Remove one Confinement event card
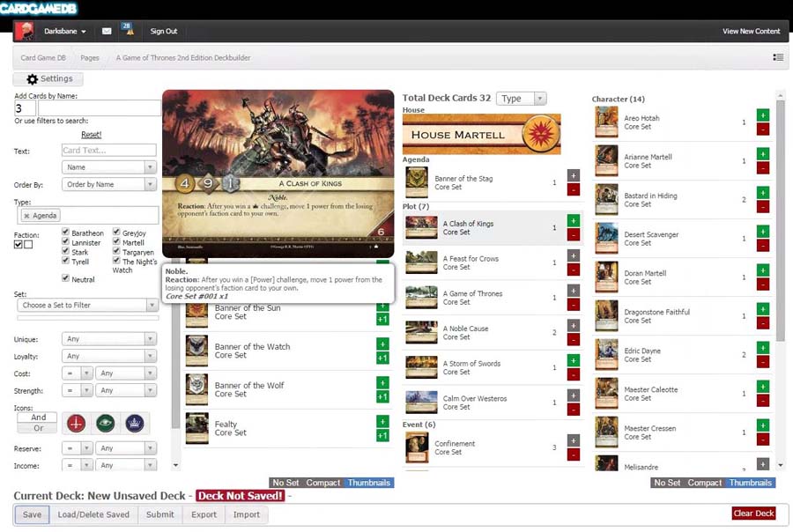 tap(574, 454)
